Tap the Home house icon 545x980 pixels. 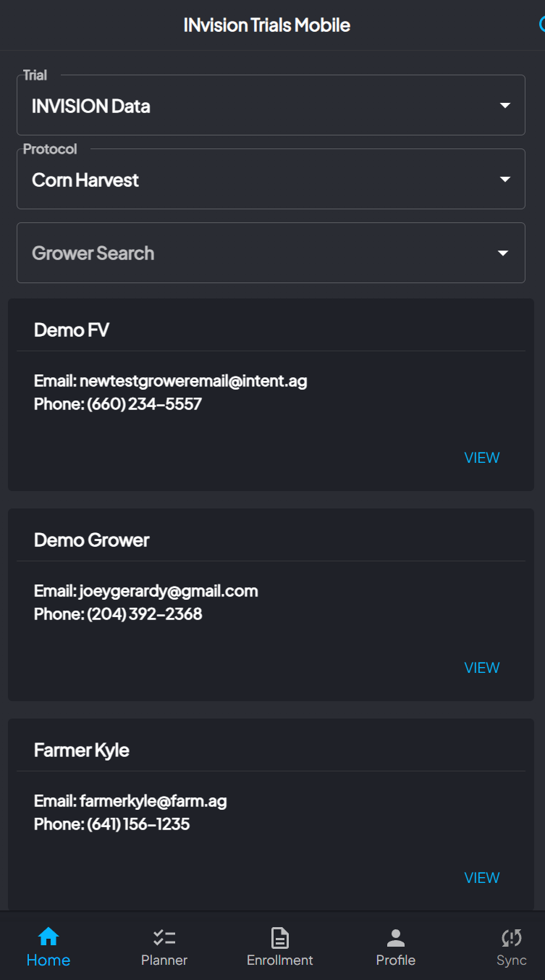coord(48,937)
